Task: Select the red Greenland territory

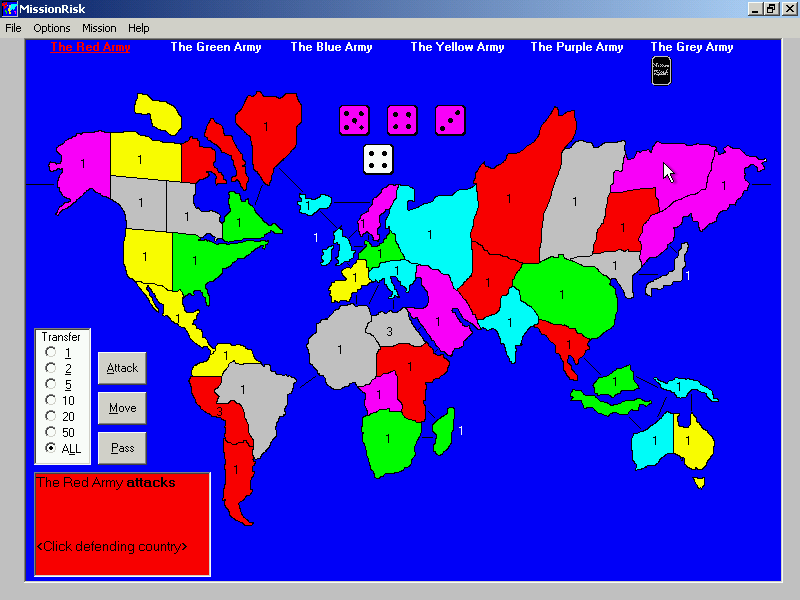Action: tap(268, 128)
